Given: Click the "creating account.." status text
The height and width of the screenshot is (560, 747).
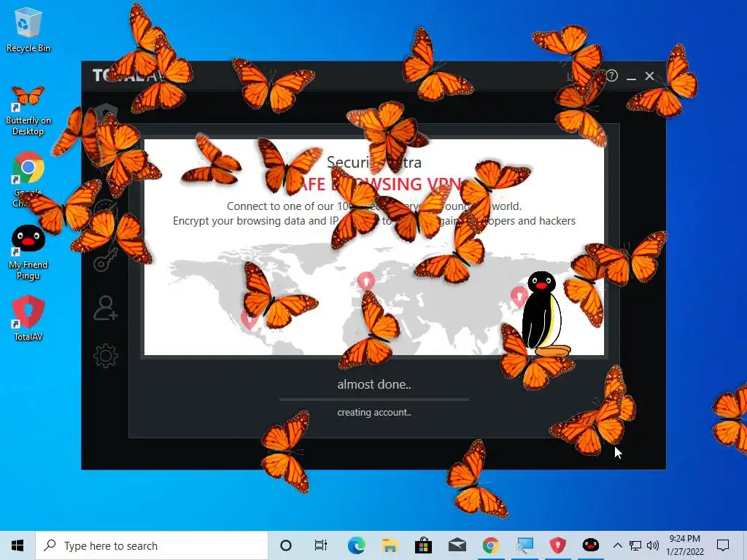Looking at the screenshot, I should [x=374, y=413].
